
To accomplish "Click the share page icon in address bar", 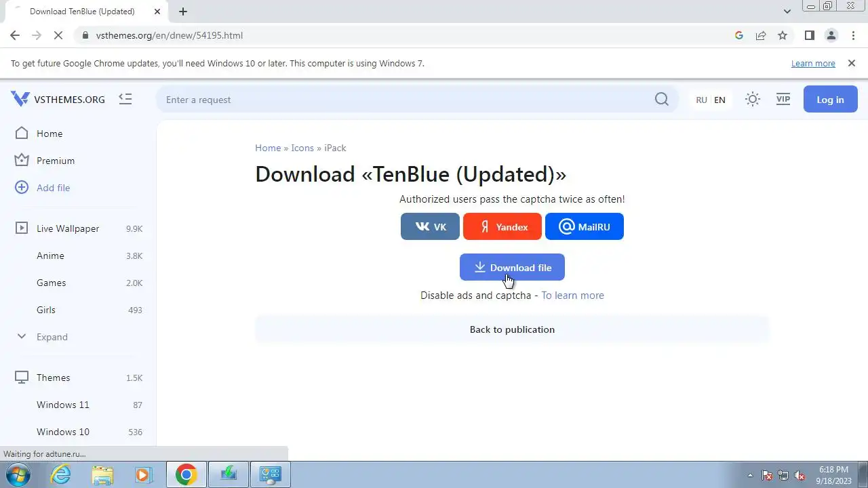I will (x=761, y=35).
